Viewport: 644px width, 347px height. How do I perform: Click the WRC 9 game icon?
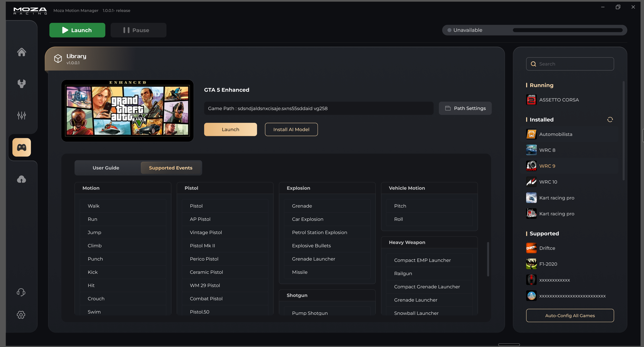coord(531,166)
